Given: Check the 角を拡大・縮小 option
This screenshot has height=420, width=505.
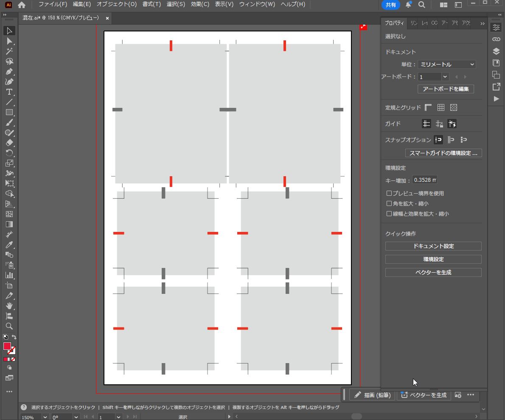Looking at the screenshot, I should click(x=389, y=204).
